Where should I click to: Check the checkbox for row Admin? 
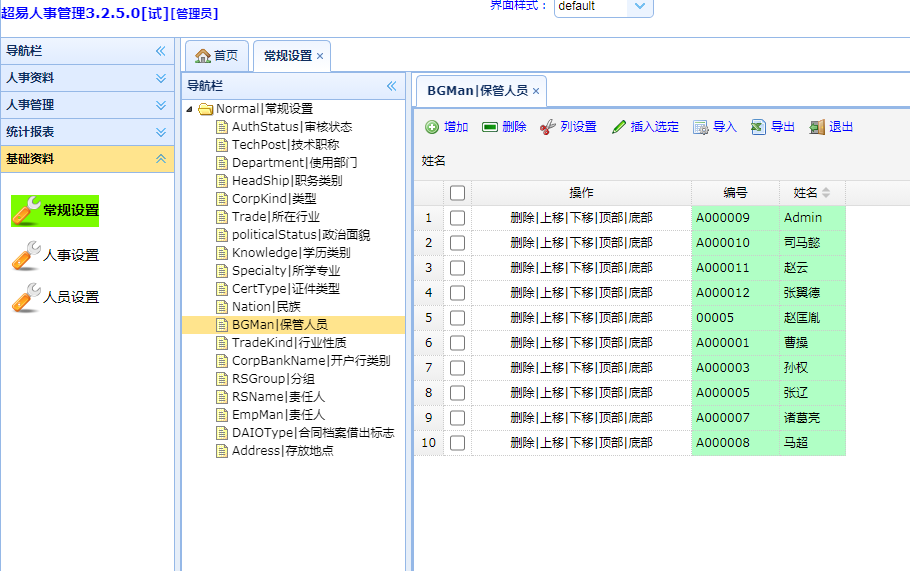457,218
